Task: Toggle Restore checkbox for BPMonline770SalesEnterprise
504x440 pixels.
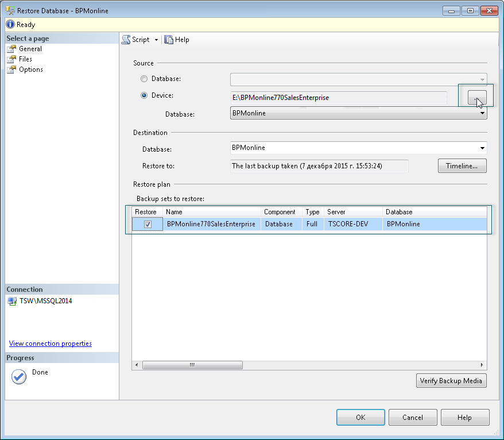Action: (x=148, y=224)
